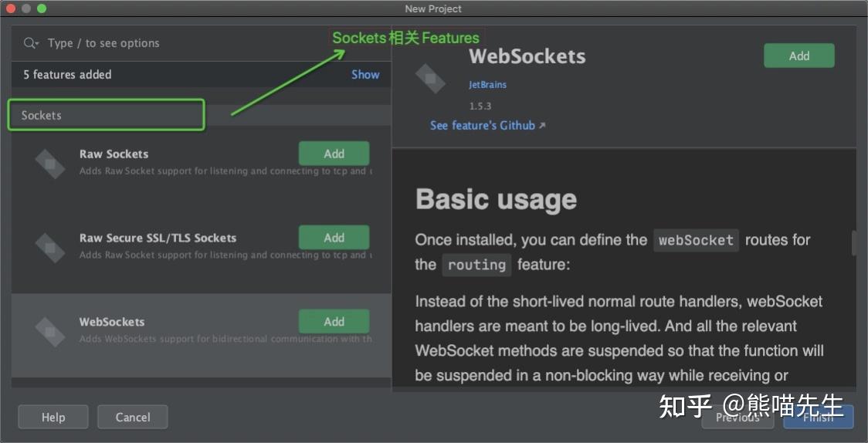Show the 5 added features

click(x=365, y=75)
